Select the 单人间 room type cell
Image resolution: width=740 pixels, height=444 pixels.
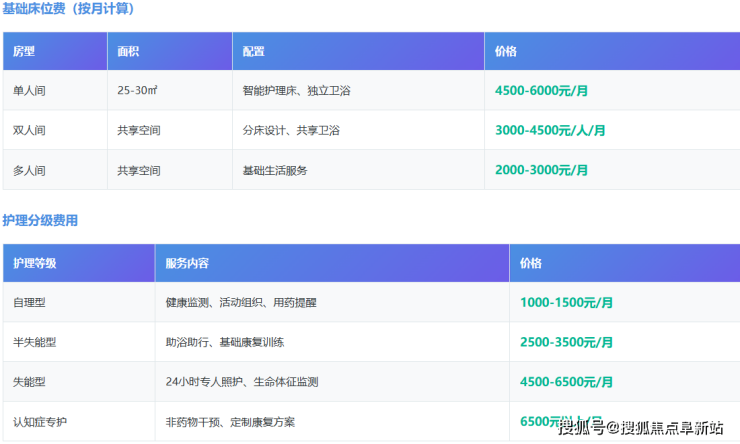29,90
